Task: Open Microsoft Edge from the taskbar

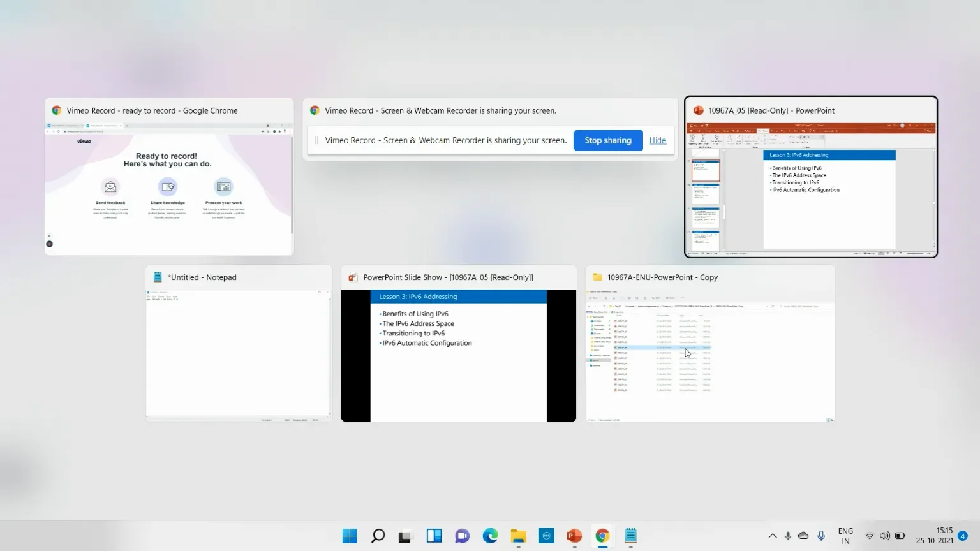Action: (491, 536)
